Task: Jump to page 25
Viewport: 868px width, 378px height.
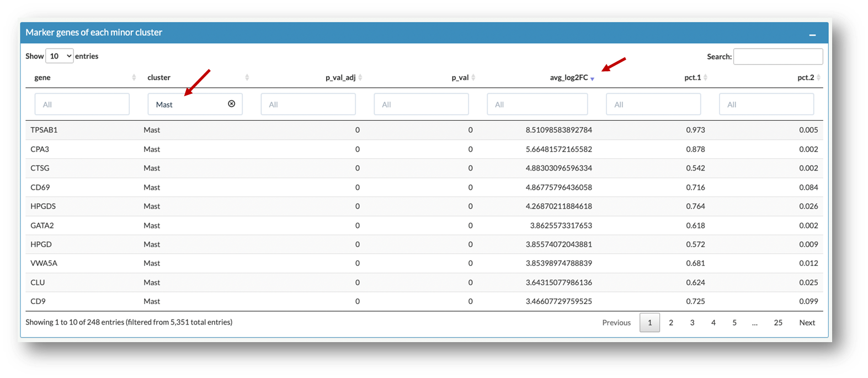Action: 778,323
